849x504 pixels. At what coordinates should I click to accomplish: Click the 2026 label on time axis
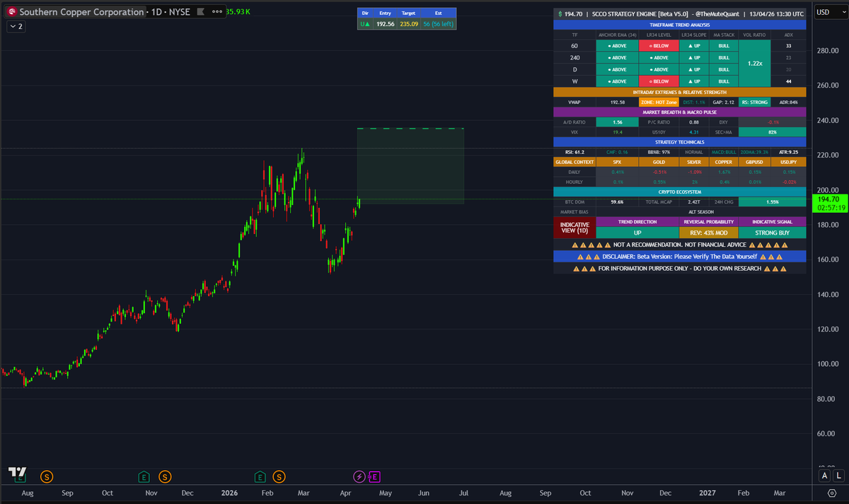click(x=228, y=493)
